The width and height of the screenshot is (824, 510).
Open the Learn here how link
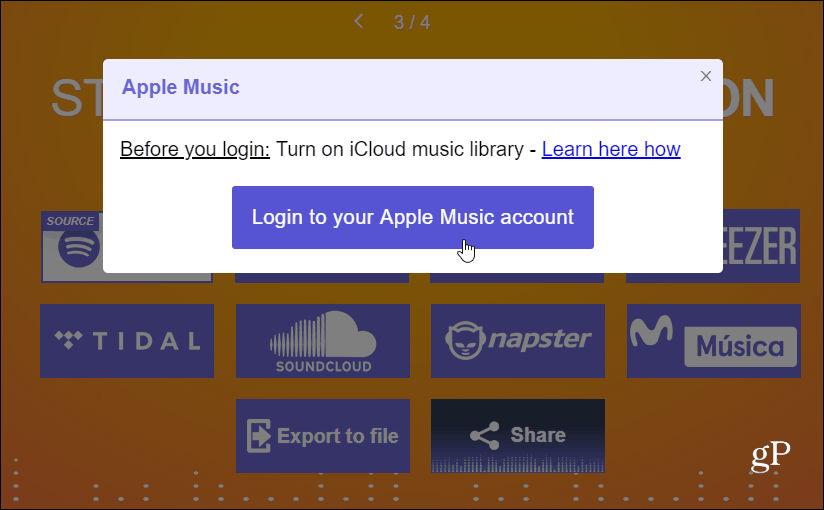(x=611, y=149)
